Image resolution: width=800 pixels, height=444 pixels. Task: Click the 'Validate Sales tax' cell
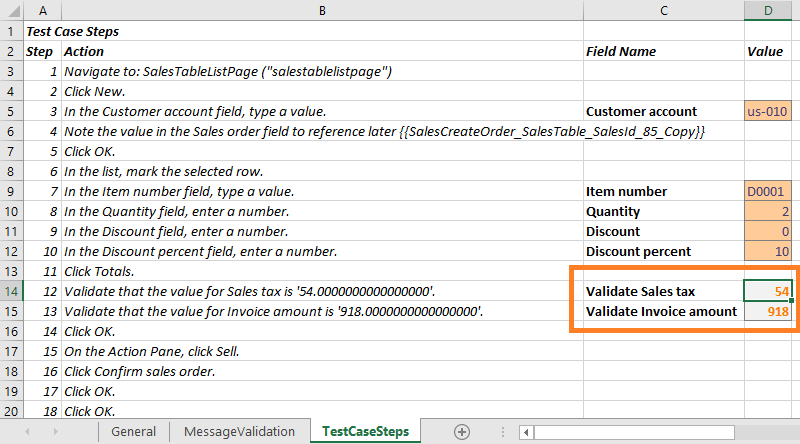664,291
